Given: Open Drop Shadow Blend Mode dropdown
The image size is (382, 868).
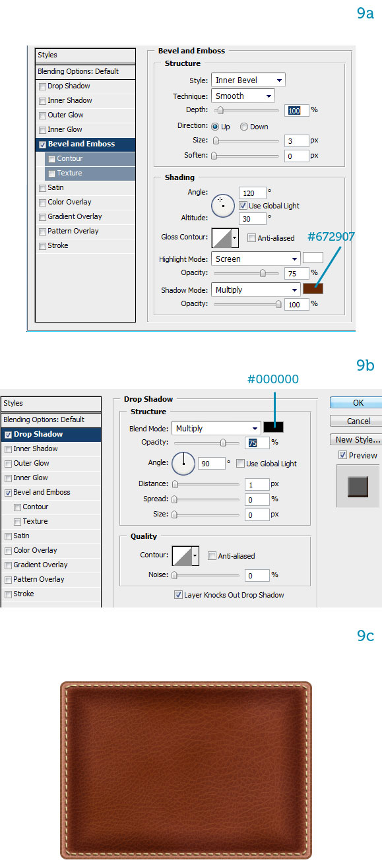Looking at the screenshot, I should (x=216, y=428).
